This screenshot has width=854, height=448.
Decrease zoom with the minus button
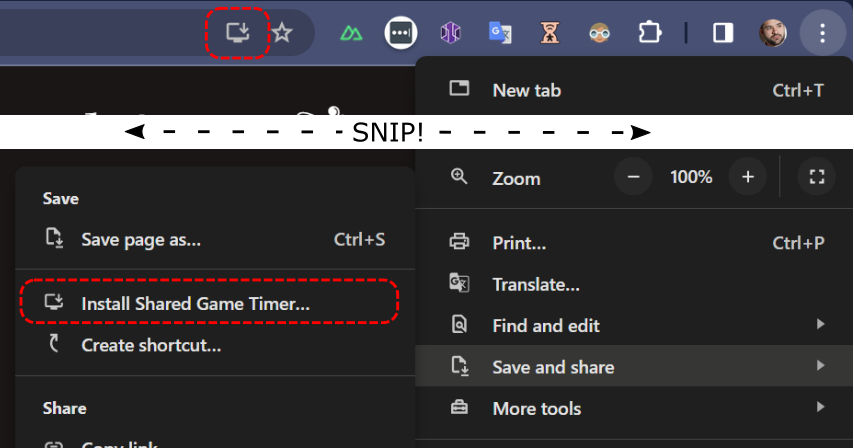[x=633, y=177]
